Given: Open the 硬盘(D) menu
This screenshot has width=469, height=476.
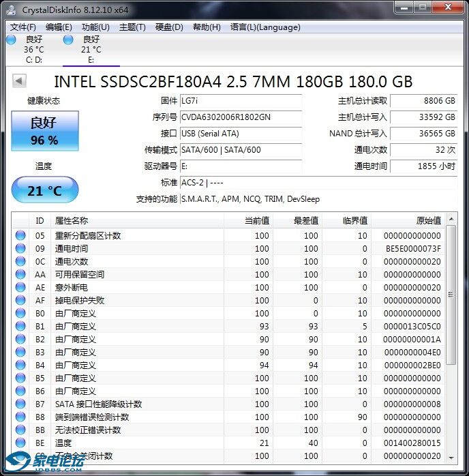Looking at the screenshot, I should (169, 27).
